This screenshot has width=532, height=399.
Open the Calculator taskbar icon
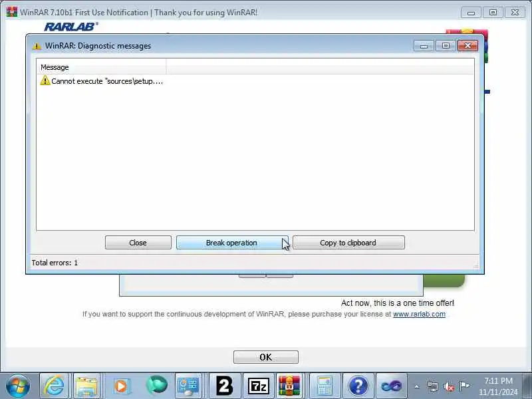(x=325, y=386)
